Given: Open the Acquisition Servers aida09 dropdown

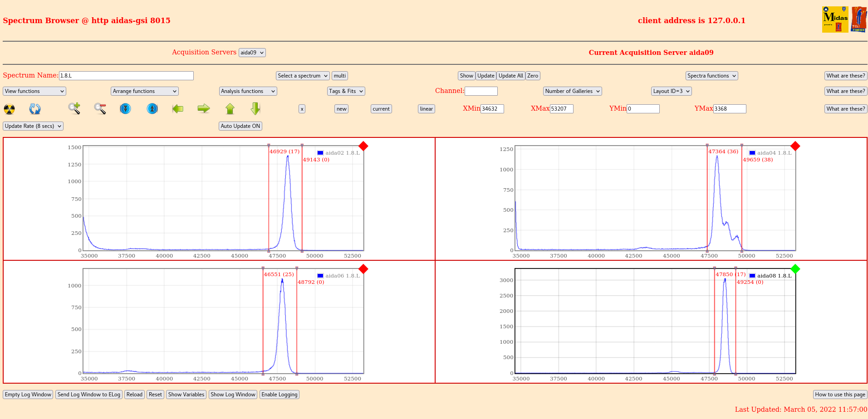Looking at the screenshot, I should pyautogui.click(x=252, y=53).
